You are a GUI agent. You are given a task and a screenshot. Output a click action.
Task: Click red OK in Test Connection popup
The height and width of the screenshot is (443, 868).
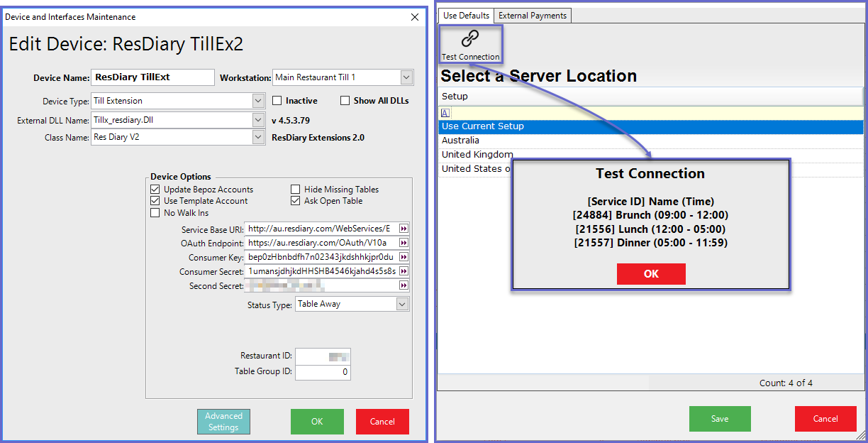pos(651,274)
